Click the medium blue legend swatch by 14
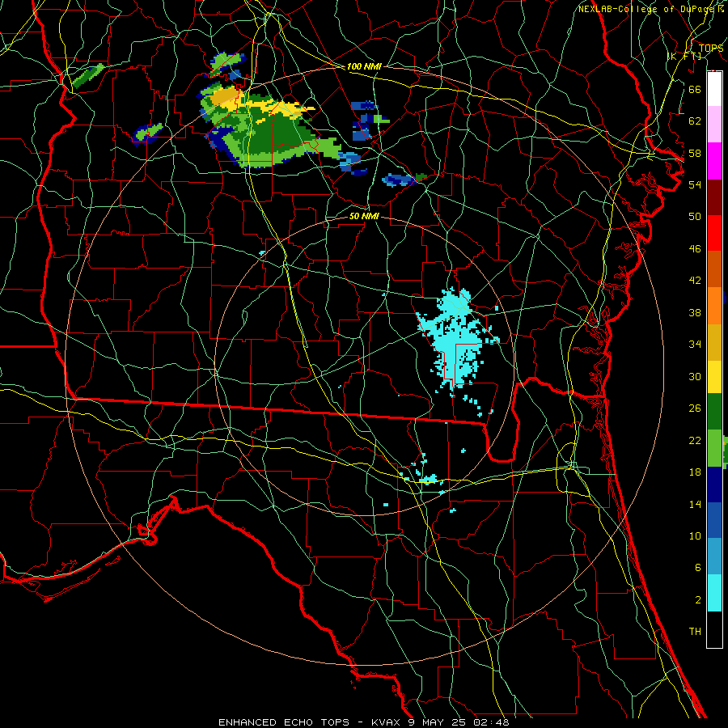This screenshot has height=728, width=728. coord(714,520)
